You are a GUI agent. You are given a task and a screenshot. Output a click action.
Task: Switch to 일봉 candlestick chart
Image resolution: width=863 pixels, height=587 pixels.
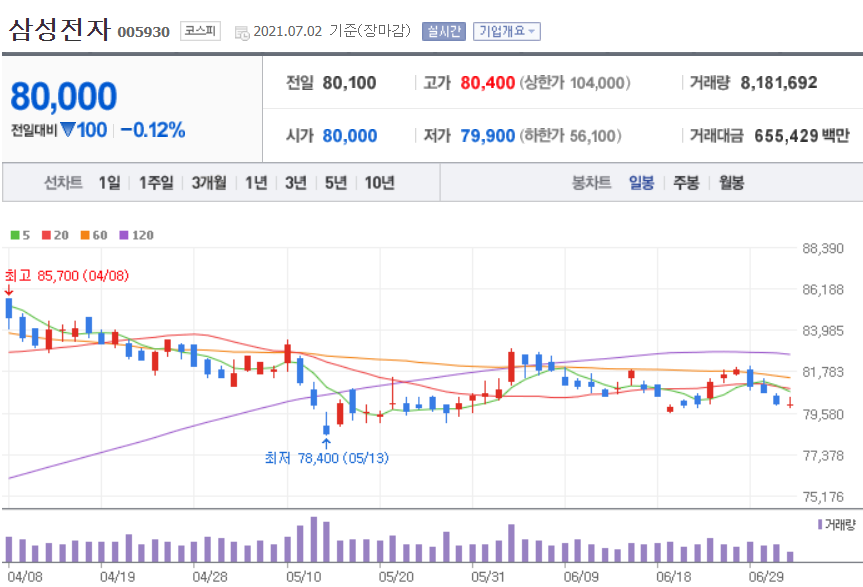641,182
